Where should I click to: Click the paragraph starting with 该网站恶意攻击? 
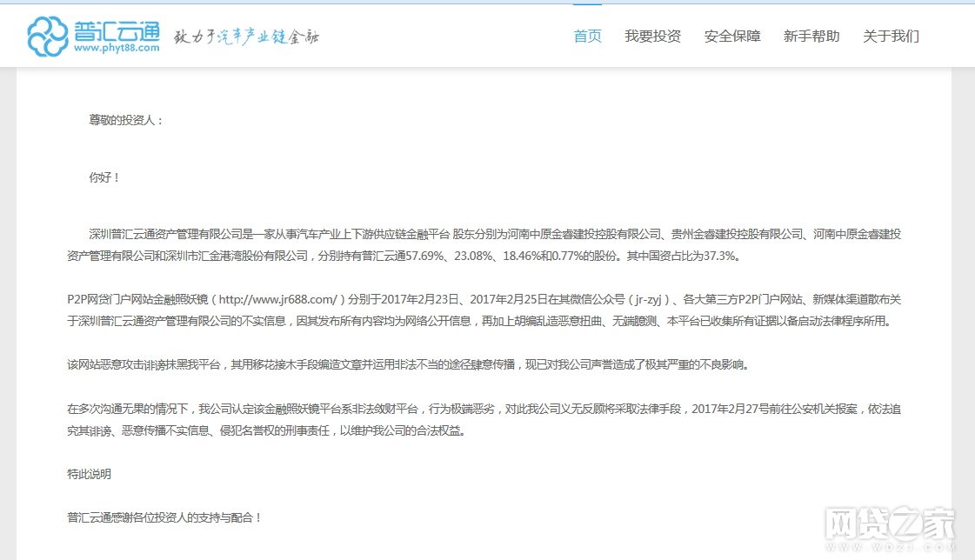click(x=409, y=365)
